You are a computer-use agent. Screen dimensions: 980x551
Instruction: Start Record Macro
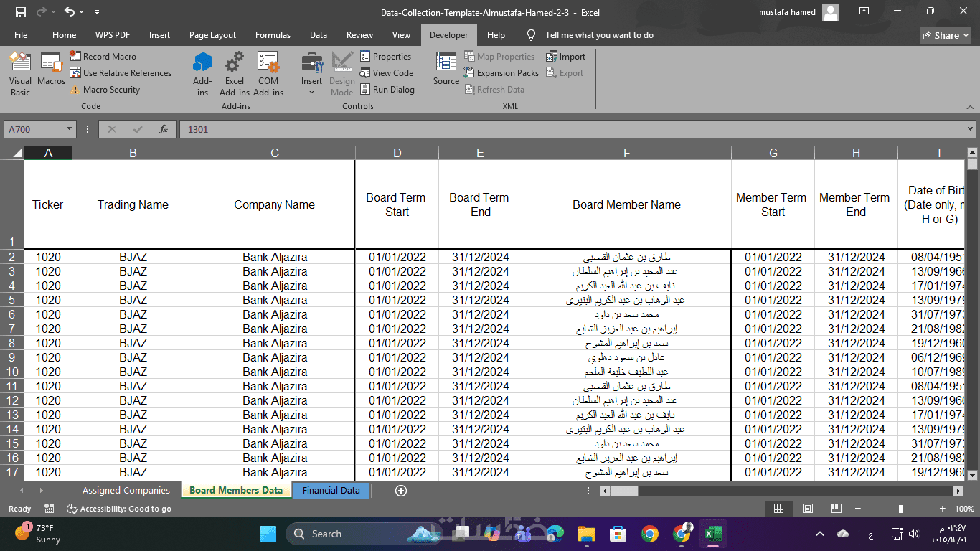103,57
